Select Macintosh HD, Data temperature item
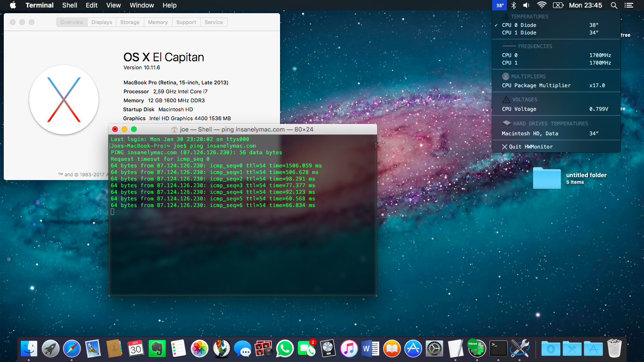Image resolution: width=644 pixels, height=362 pixels. click(556, 133)
